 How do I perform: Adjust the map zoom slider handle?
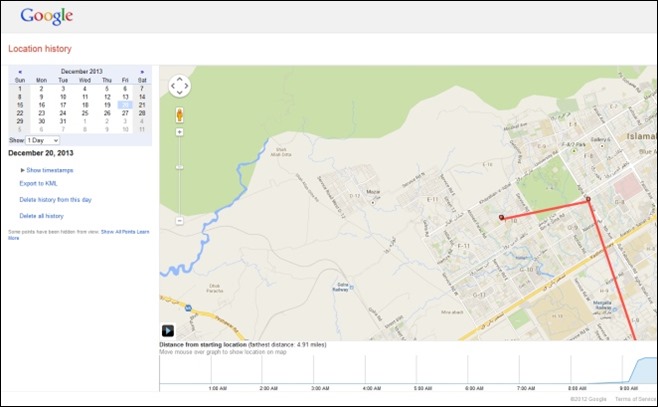point(180,167)
